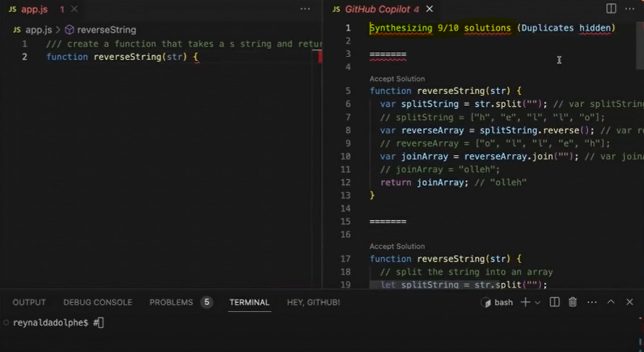Click the Copilot editor vertical scrollbar
The image size is (644, 352).
(639, 46)
